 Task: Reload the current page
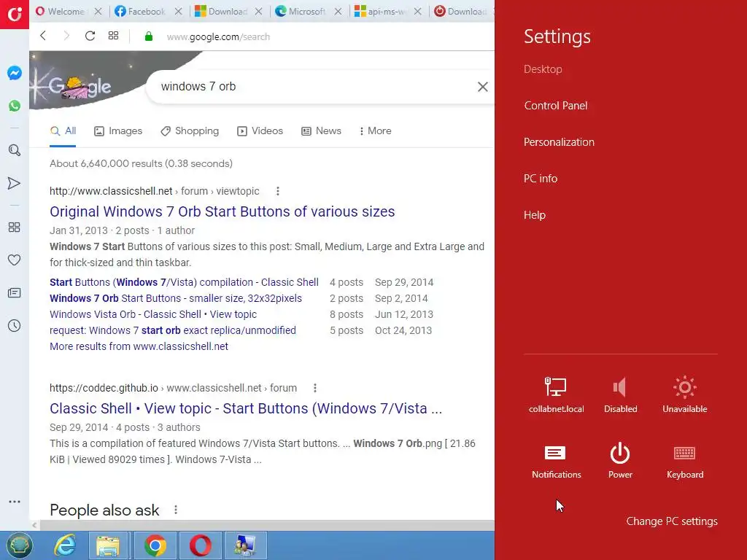tap(90, 36)
